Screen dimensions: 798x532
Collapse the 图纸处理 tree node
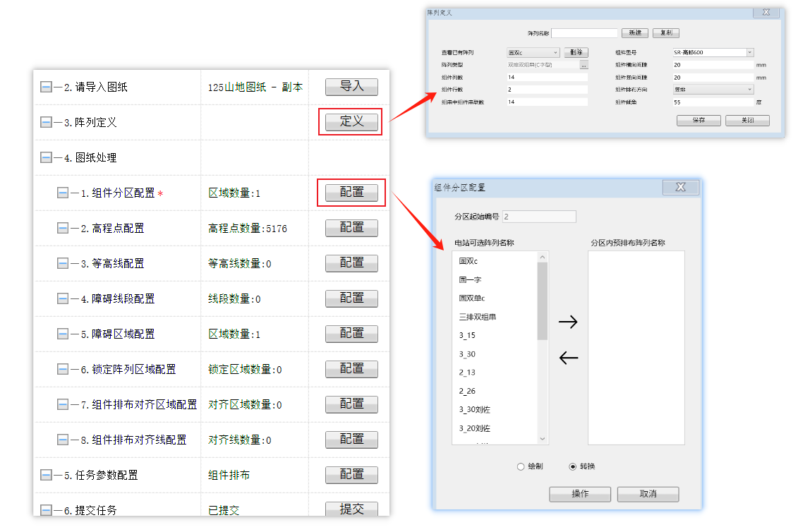tap(46, 158)
